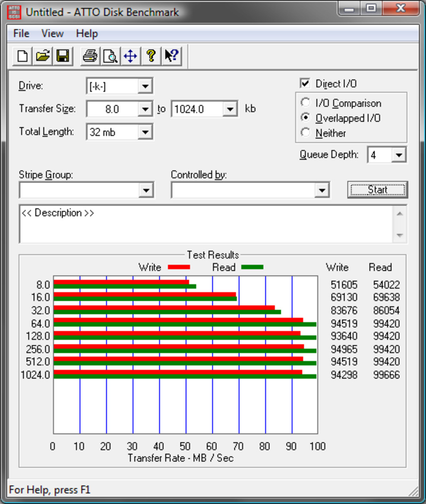Open Print Preview toolbar icon
426x504 pixels.
[x=110, y=56]
